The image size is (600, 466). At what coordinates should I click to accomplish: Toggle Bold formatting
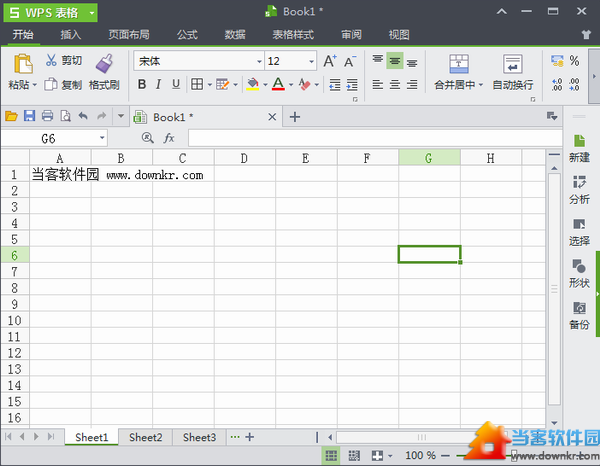[142, 84]
